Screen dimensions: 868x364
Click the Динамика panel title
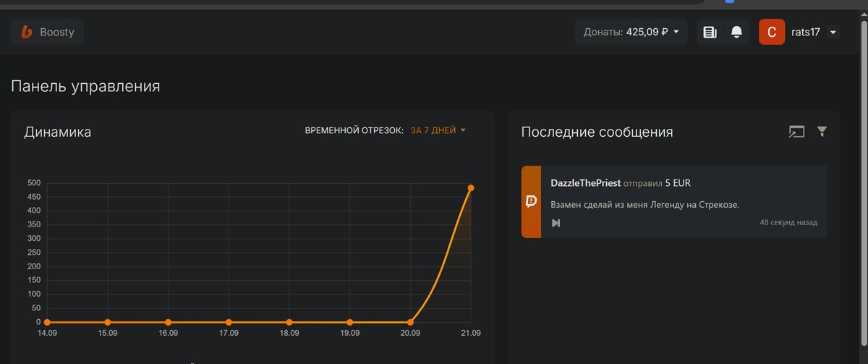tap(58, 132)
